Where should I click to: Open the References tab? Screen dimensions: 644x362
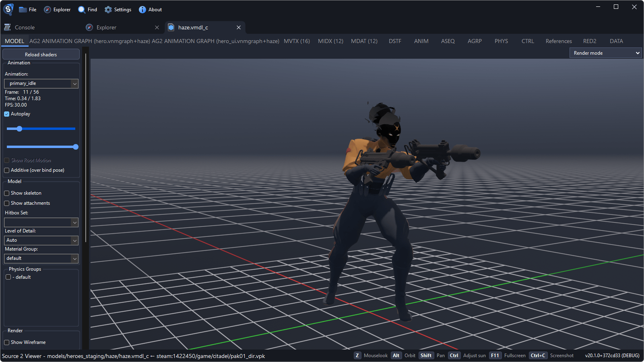[559, 41]
